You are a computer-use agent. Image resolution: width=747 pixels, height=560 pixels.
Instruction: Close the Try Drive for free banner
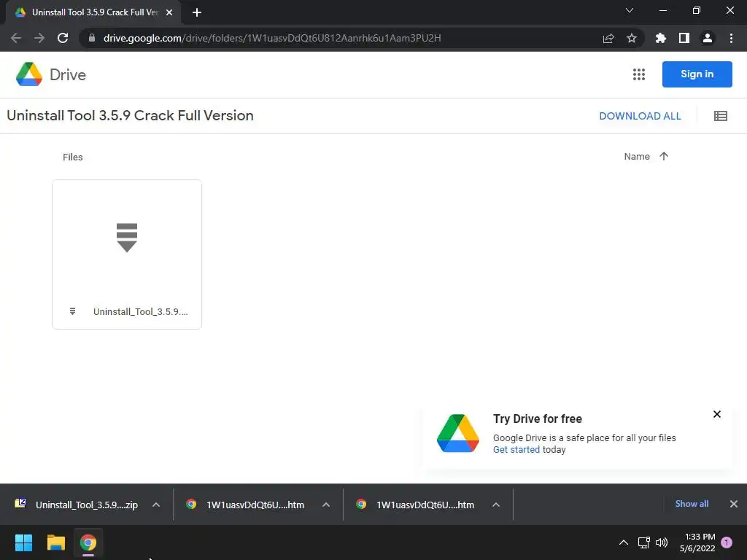tap(717, 414)
